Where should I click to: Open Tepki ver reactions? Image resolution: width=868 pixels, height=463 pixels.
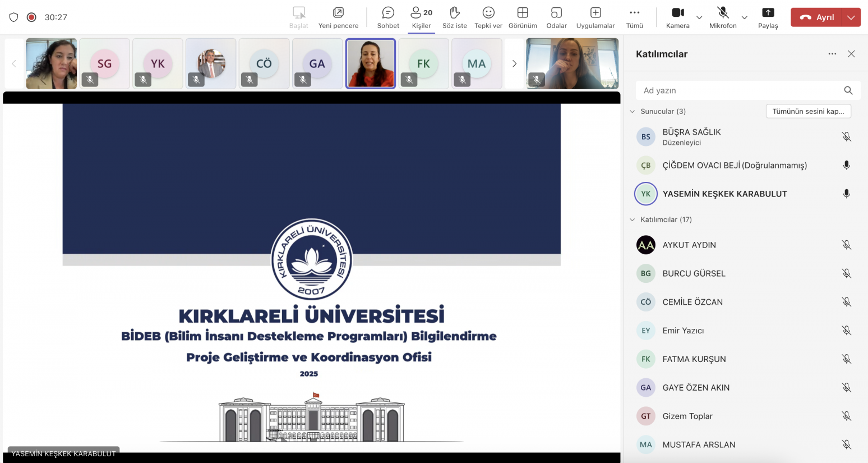[488, 17]
